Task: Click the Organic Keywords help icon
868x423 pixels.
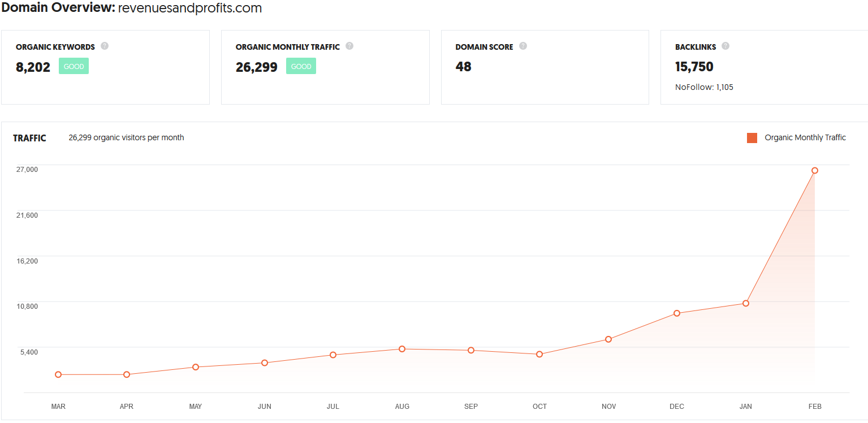Action: coord(105,46)
